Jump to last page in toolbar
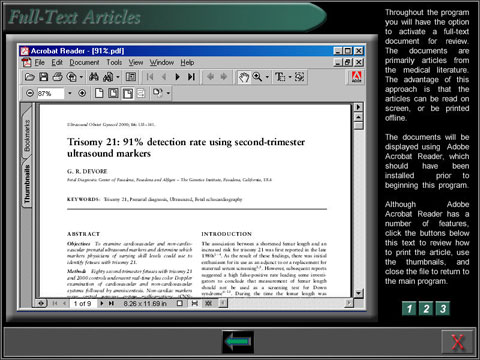 pos(191,77)
